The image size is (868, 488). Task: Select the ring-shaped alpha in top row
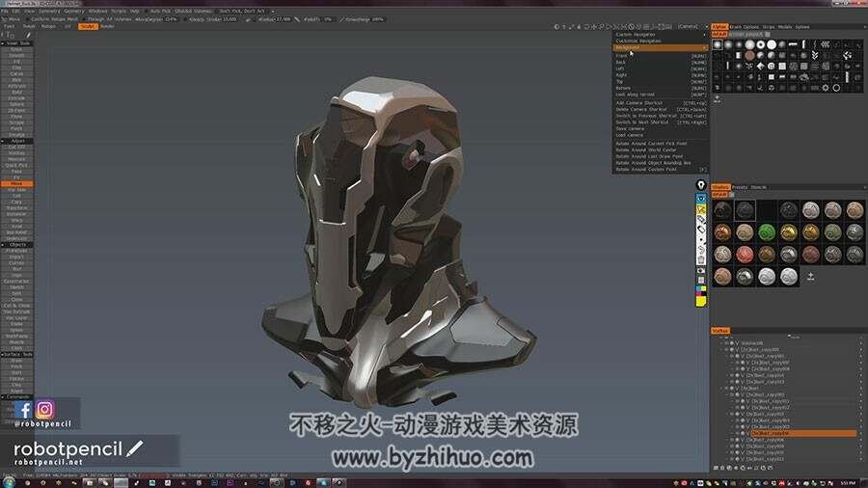click(x=761, y=44)
